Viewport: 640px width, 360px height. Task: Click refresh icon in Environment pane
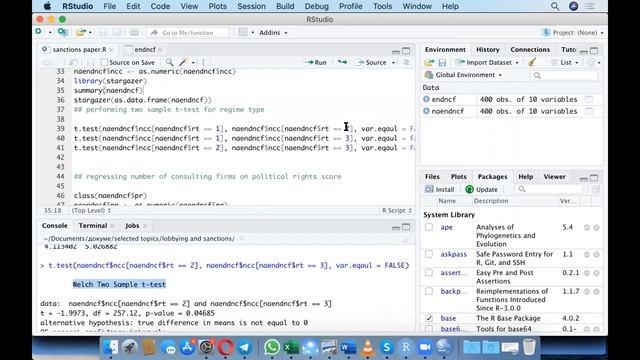coord(591,62)
